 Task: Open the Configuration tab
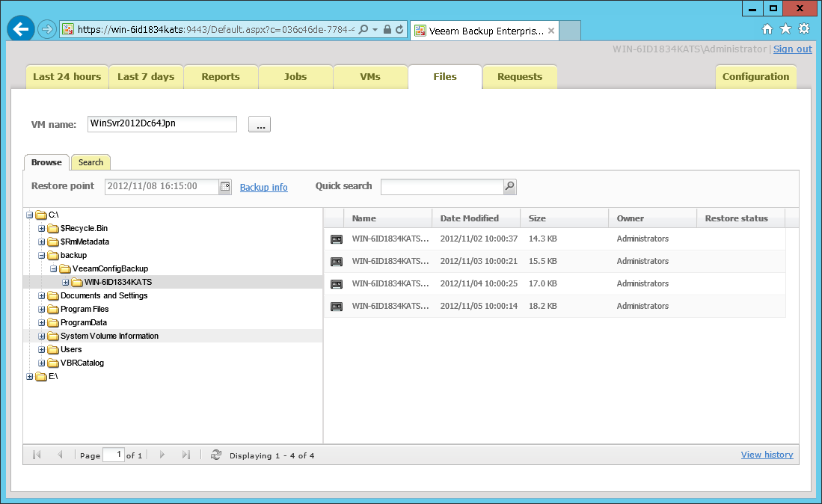coord(756,76)
